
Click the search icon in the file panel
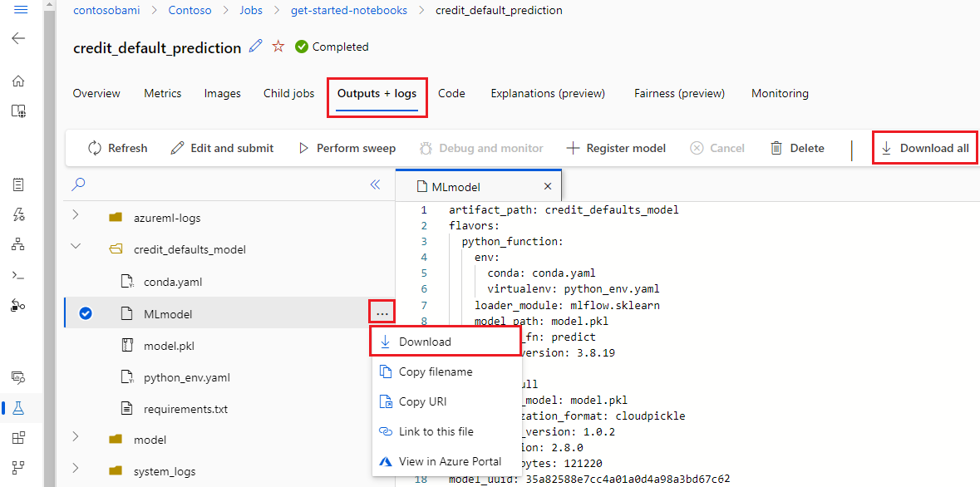(80, 184)
